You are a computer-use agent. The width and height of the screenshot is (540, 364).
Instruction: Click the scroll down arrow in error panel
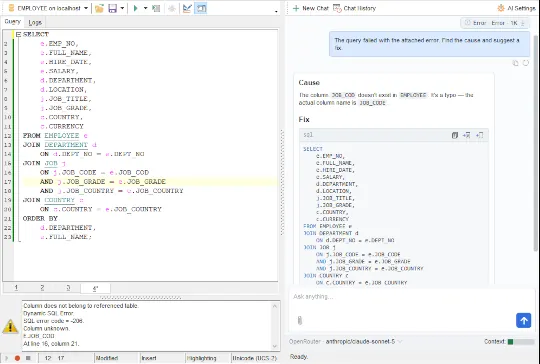[274, 346]
